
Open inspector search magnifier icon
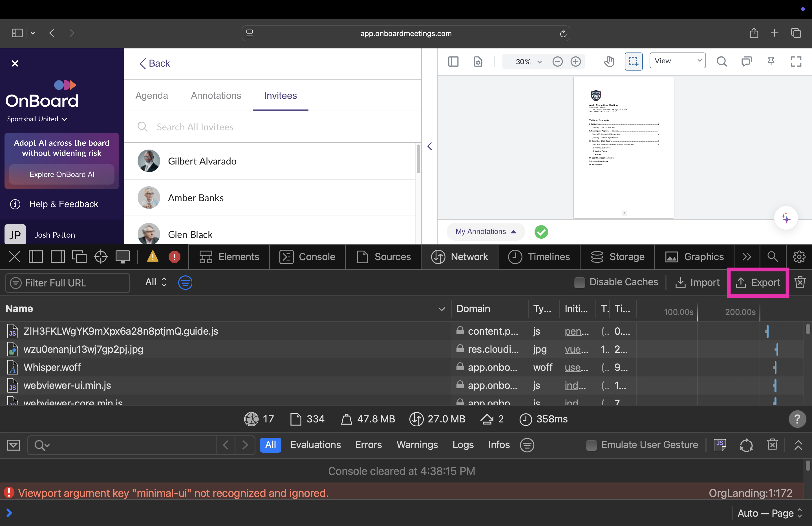pyautogui.click(x=773, y=257)
